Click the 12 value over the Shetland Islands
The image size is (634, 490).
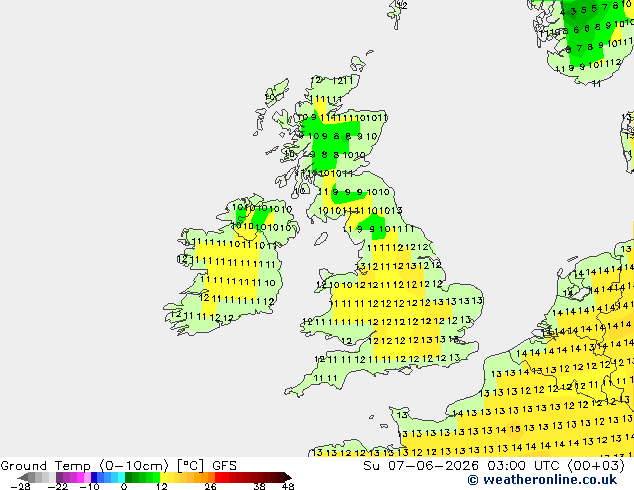click(402, 5)
